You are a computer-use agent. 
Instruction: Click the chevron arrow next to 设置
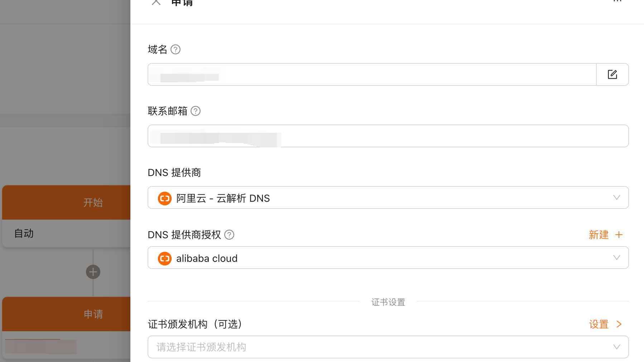click(x=619, y=324)
